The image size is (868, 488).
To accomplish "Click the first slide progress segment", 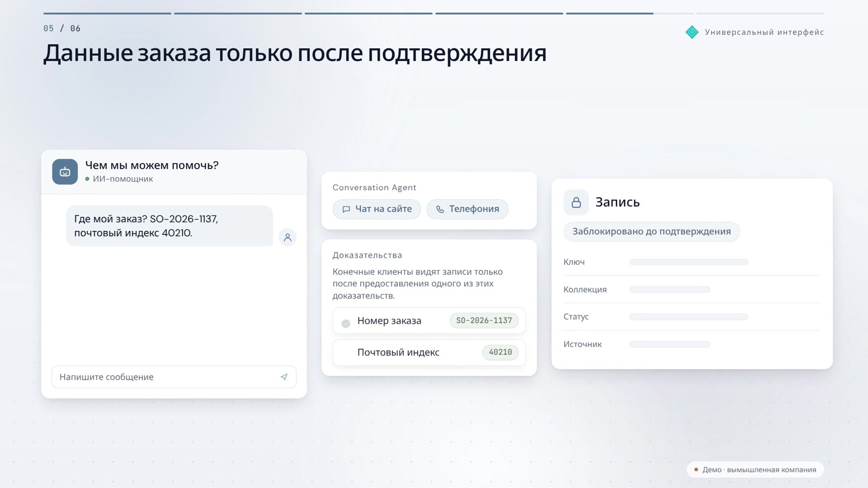I will [107, 13].
